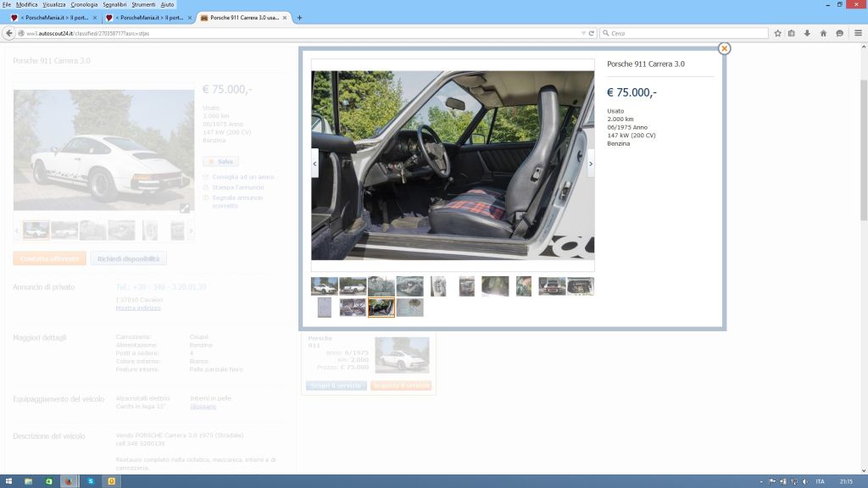
Task: Open the Firefox hamburger menu
Action: click(x=858, y=33)
